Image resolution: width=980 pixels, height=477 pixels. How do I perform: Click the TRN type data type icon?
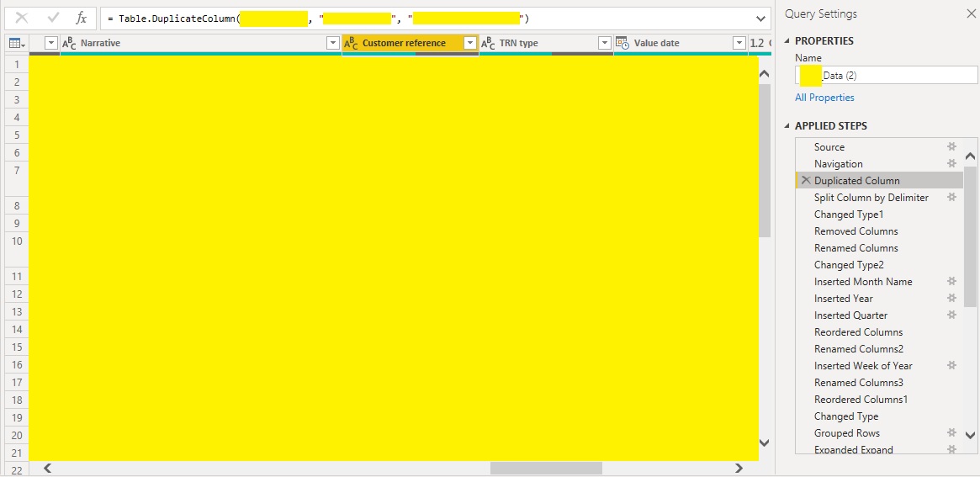tap(488, 43)
